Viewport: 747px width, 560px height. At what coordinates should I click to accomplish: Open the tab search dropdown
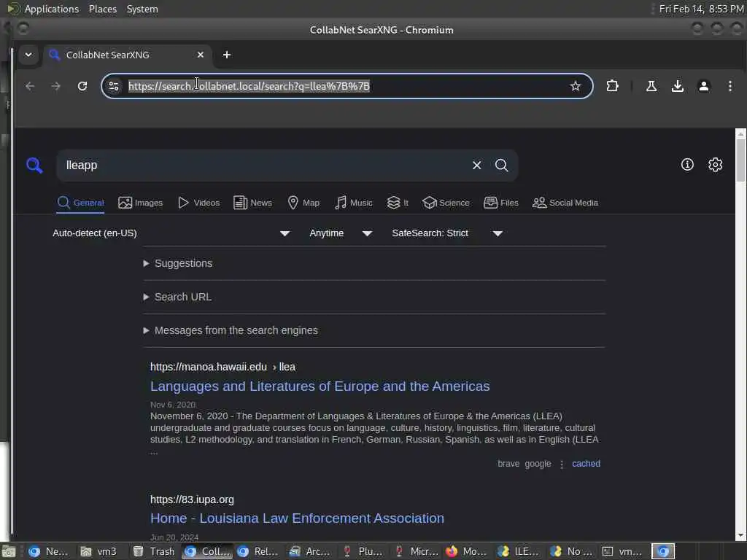(x=28, y=55)
